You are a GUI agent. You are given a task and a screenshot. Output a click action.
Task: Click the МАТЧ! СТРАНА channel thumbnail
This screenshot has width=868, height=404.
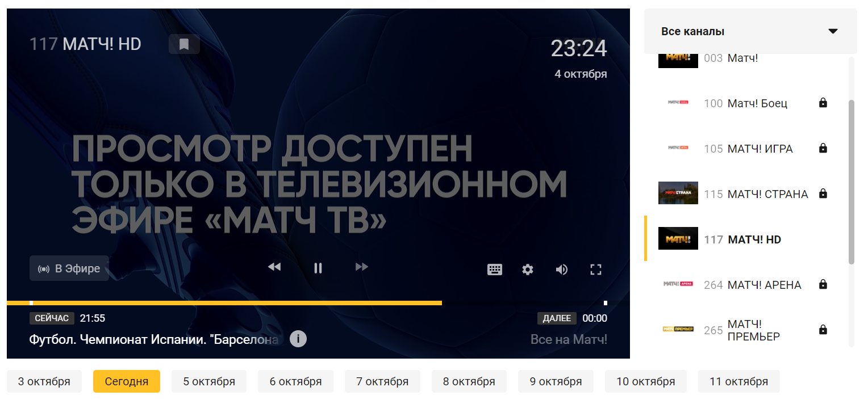tap(678, 193)
